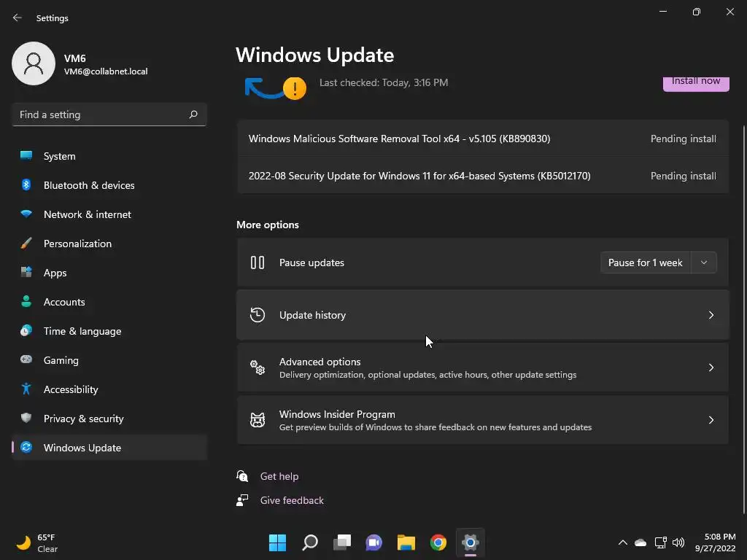The width and height of the screenshot is (747, 560).
Task: Click the KB5012170 Security Update entry
Action: tap(483, 176)
